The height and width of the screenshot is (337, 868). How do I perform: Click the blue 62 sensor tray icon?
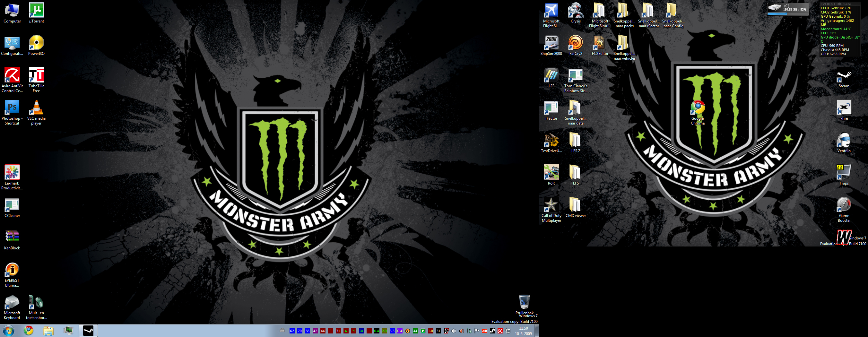[292, 331]
